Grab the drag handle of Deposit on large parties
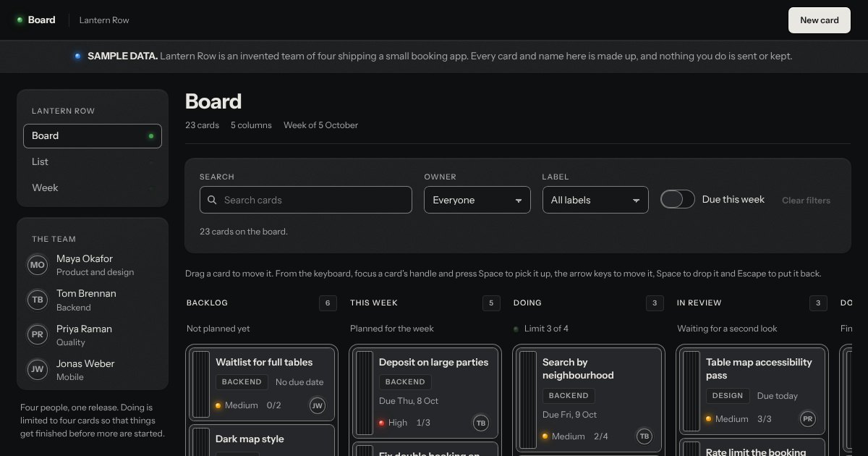Image resolution: width=868 pixels, height=456 pixels. point(364,392)
